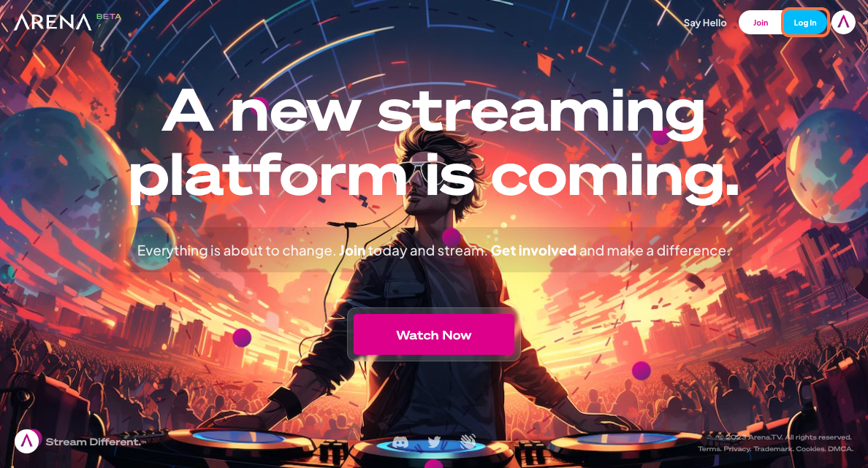Open the Terms link in the footer
The height and width of the screenshot is (468, 868).
pos(709,448)
